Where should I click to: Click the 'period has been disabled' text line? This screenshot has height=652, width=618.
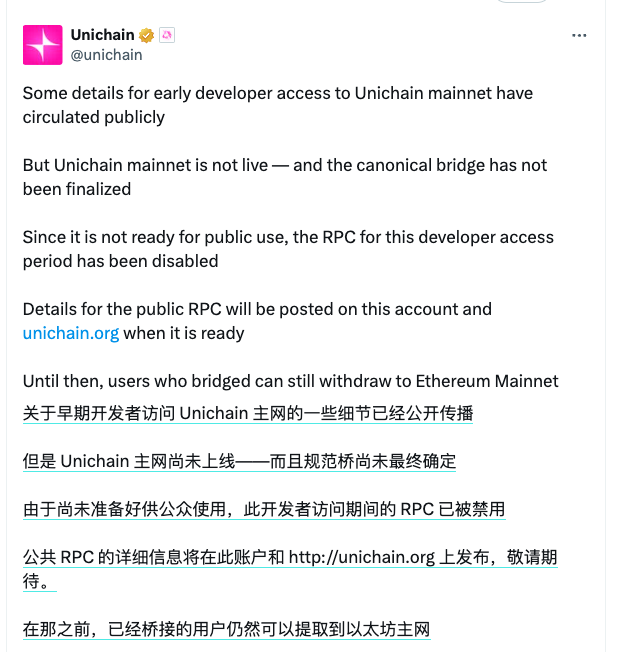(x=121, y=261)
